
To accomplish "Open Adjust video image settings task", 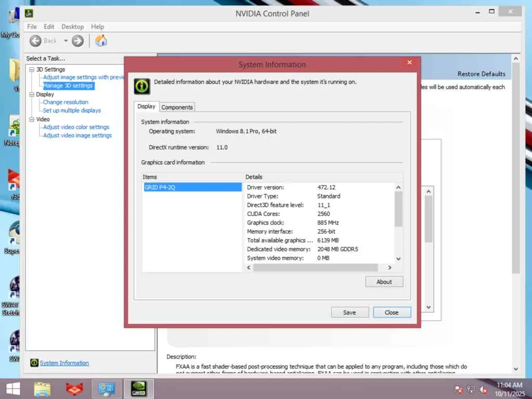I will tap(77, 136).
